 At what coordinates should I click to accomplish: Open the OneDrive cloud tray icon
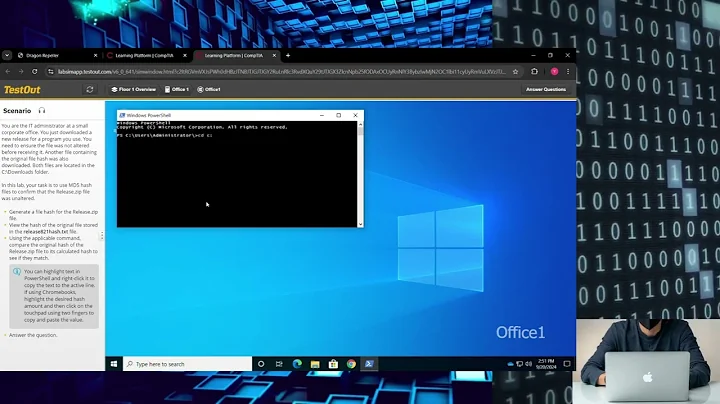coord(510,364)
